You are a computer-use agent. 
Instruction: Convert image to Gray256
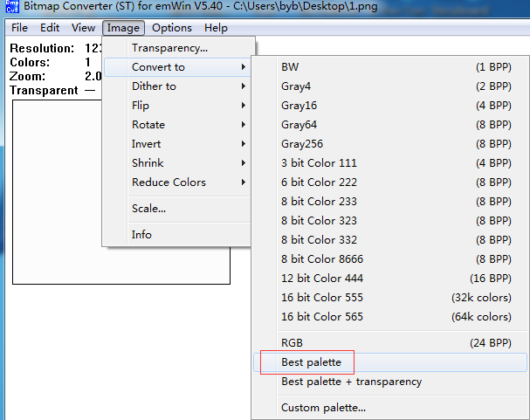[390, 144]
